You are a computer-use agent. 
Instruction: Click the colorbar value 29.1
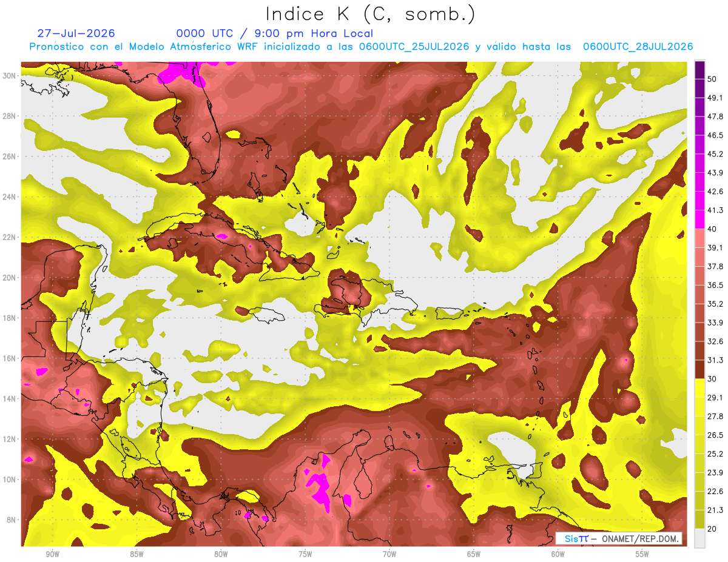715,398
